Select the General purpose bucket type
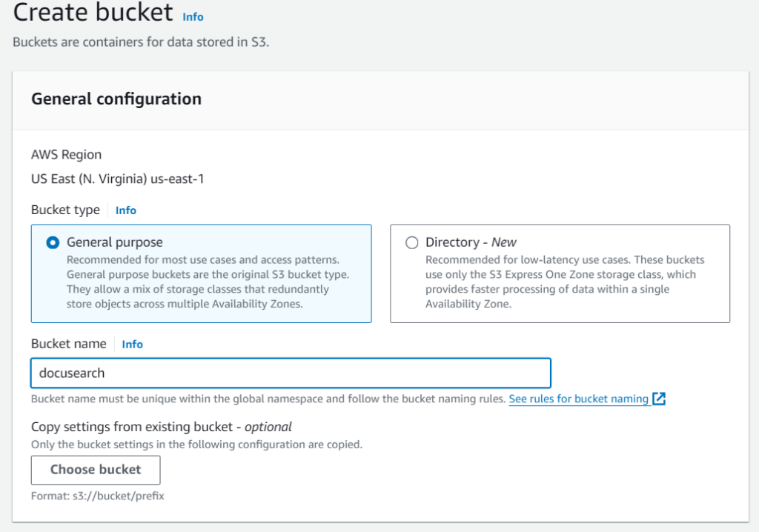Screen dimensions: 759x532 point(53,242)
